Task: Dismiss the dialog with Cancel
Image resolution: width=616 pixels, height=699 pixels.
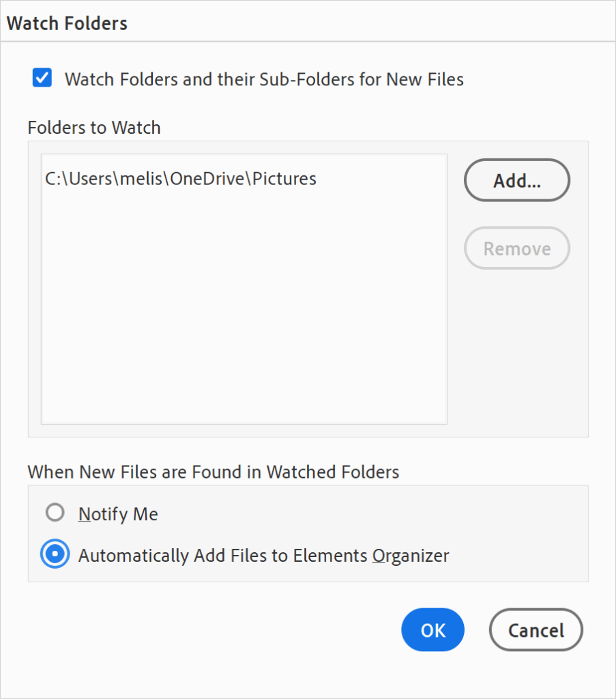Action: tap(536, 629)
